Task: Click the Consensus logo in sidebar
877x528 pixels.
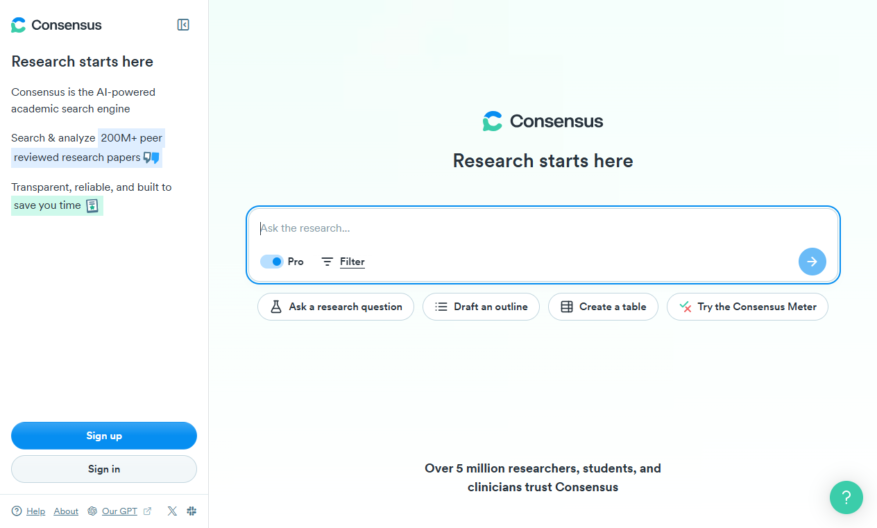Action: pos(56,25)
